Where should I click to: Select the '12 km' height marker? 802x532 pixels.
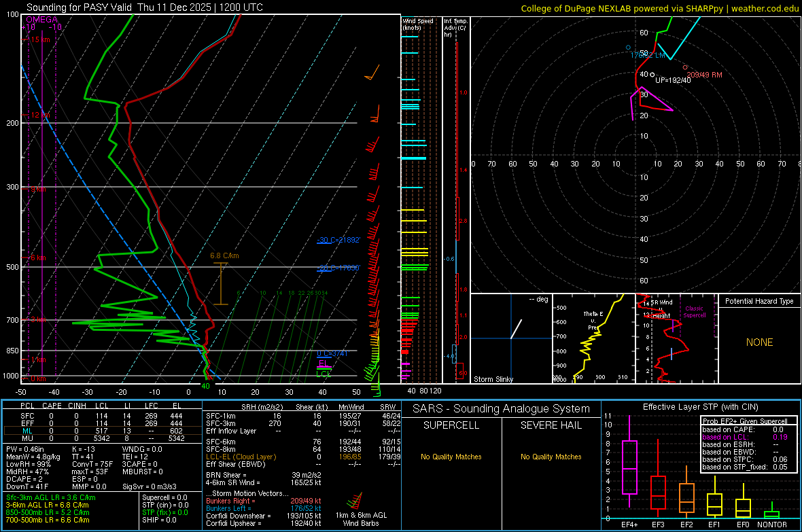tap(40, 115)
